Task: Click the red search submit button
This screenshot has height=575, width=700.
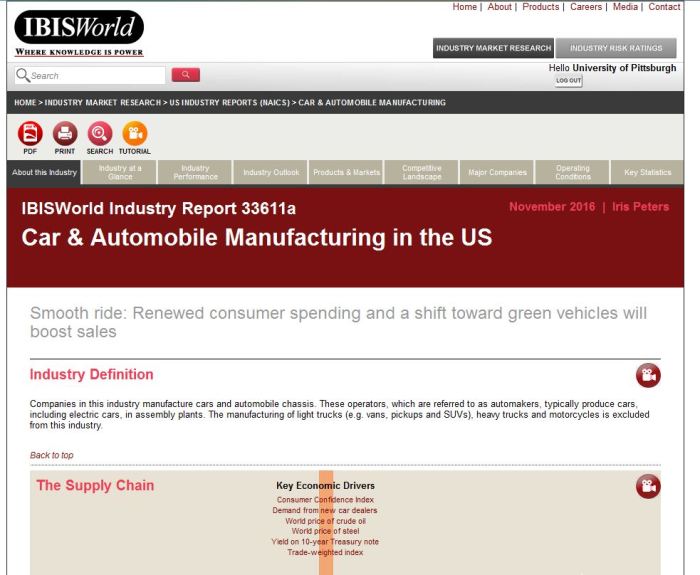Action: coord(186,75)
